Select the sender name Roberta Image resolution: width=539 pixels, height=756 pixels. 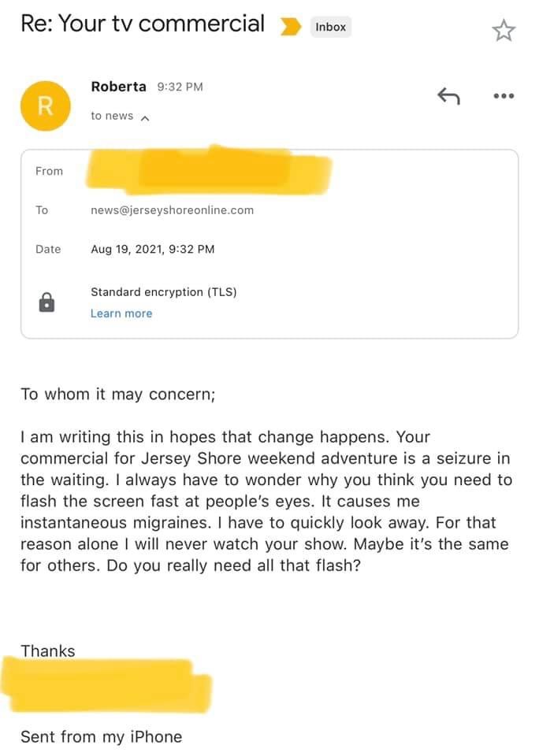tap(118, 87)
